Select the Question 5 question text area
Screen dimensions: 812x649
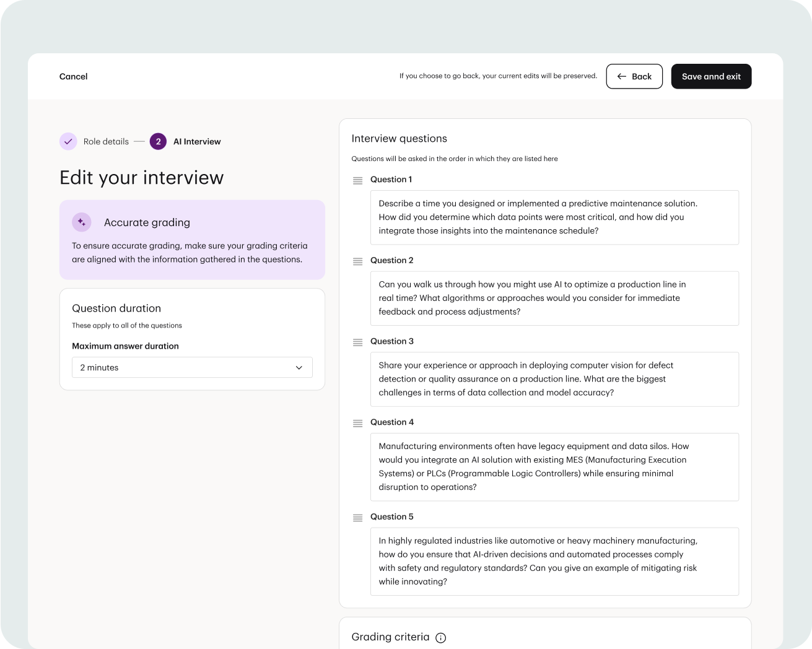[554, 560]
